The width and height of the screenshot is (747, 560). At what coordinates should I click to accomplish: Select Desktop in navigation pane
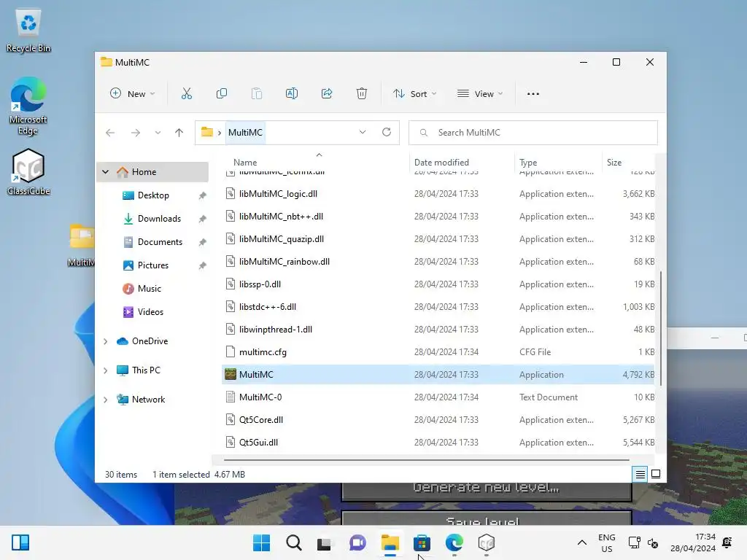152,195
